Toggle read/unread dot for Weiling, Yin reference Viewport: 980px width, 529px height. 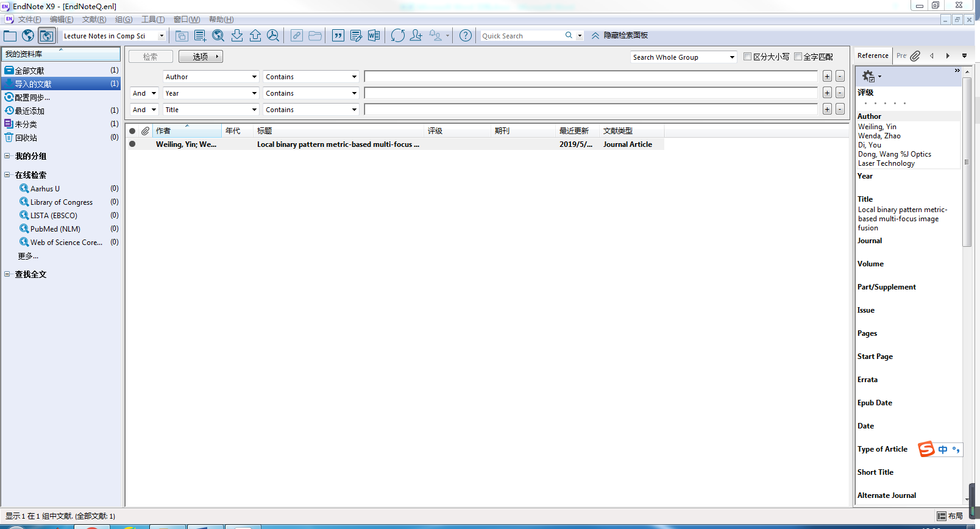pos(132,144)
